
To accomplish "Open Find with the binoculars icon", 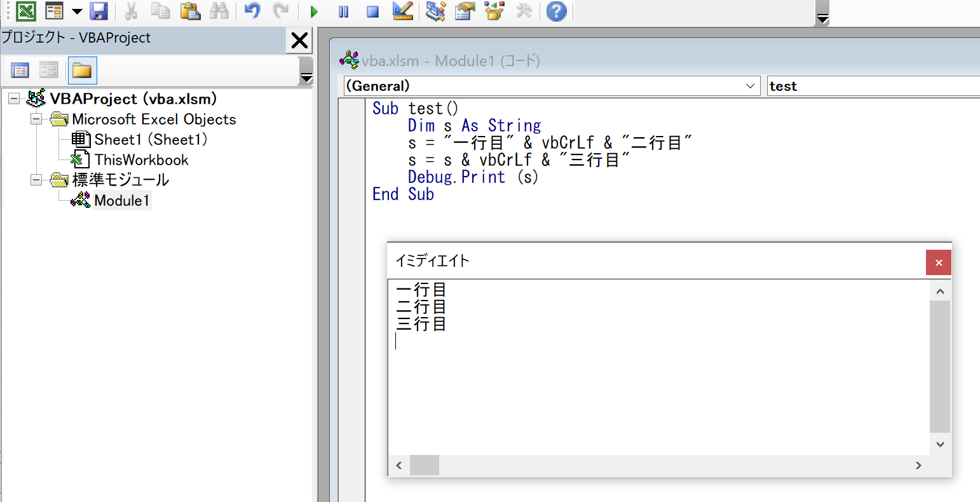I will [219, 11].
